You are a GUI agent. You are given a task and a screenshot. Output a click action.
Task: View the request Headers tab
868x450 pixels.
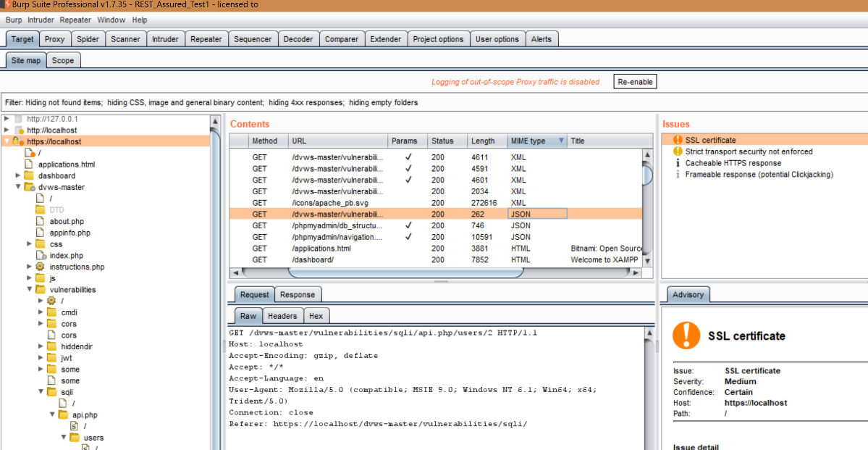pyautogui.click(x=282, y=316)
